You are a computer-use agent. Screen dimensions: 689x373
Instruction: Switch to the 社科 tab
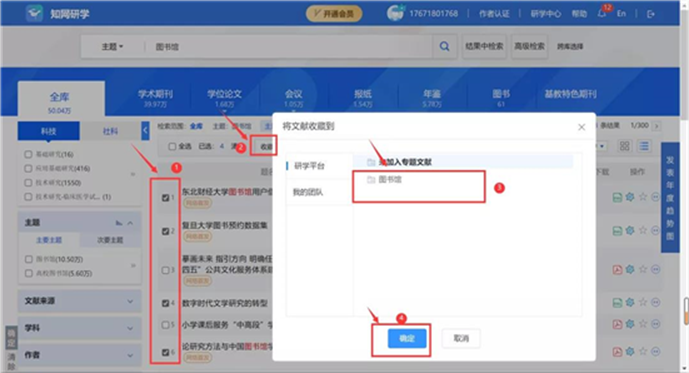[x=110, y=131]
